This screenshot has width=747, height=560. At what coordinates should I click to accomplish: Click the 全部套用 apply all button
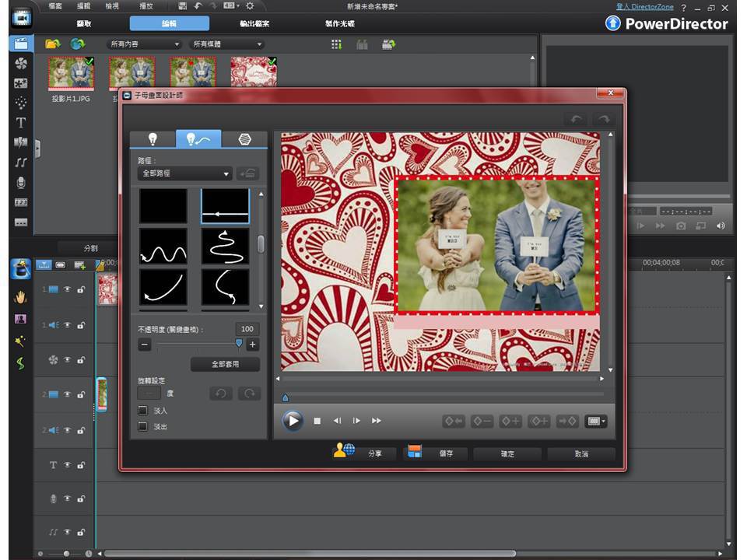coord(226,364)
